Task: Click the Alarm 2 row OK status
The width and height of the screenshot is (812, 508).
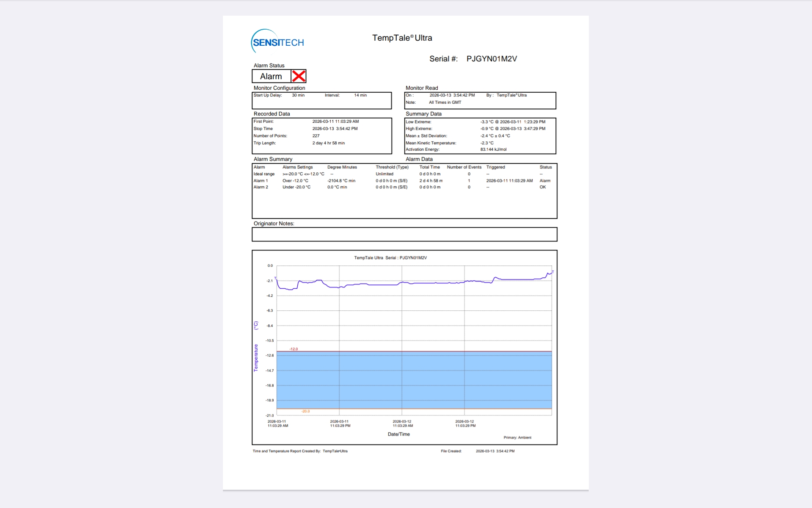Action: click(x=543, y=187)
